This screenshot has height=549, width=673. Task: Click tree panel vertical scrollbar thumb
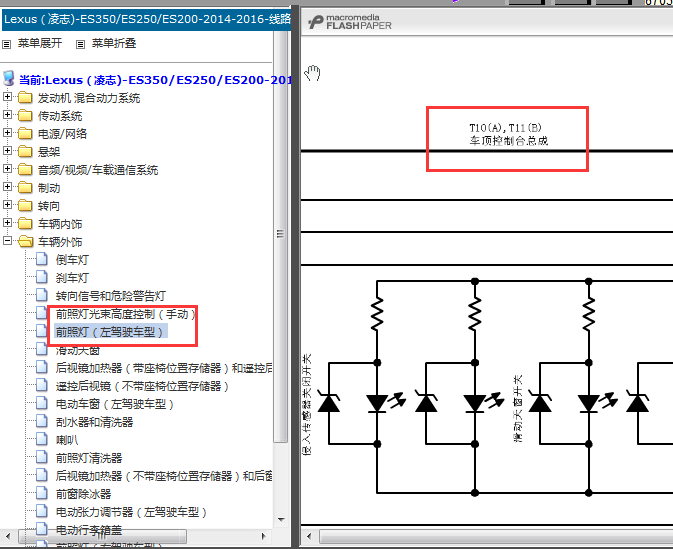click(280, 235)
